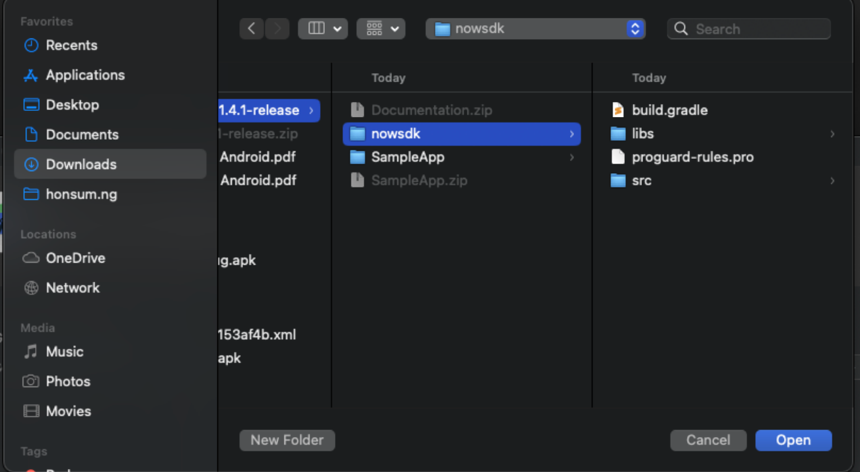The height and width of the screenshot is (472, 860).
Task: Open the column view mode dropdown
Action: pyautogui.click(x=322, y=29)
